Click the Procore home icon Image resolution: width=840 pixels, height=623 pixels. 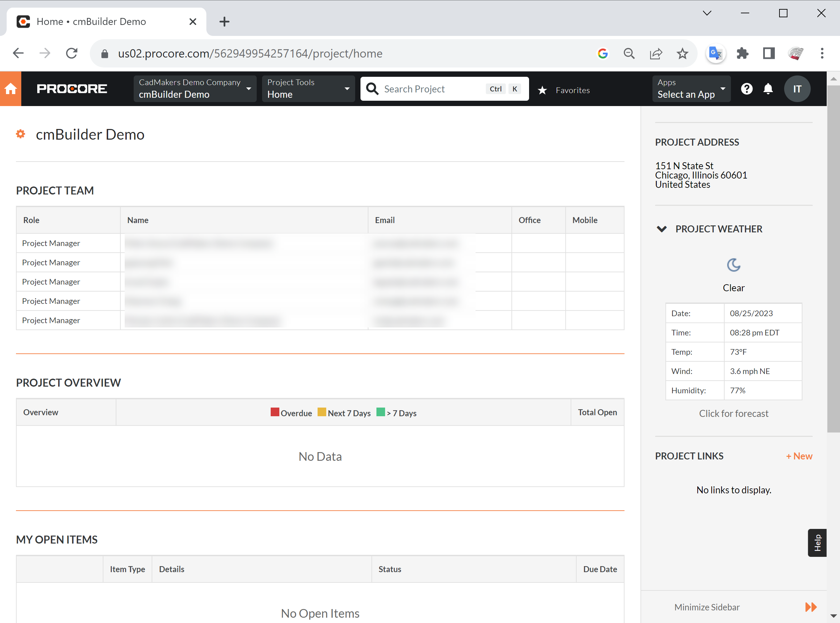(10, 89)
